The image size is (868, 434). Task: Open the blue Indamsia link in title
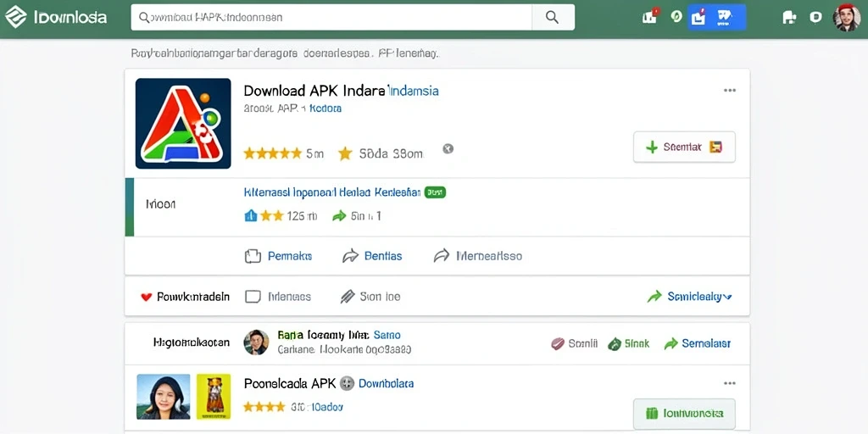[x=414, y=91]
